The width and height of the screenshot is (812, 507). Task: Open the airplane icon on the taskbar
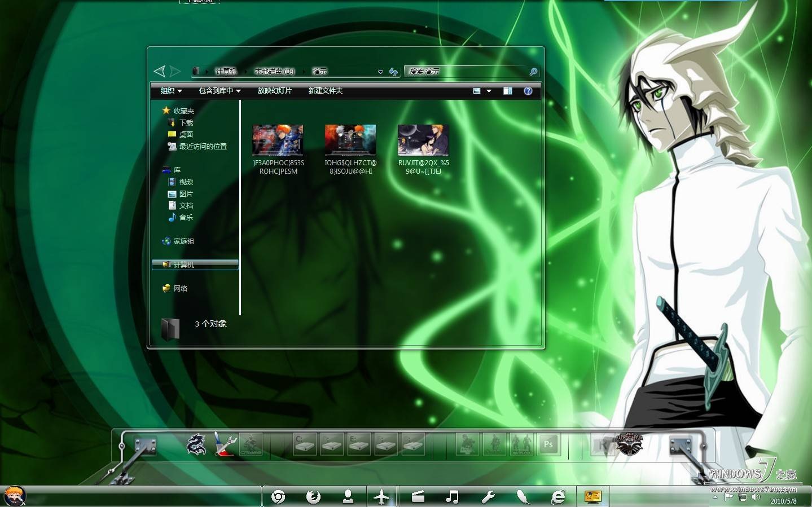tap(382, 497)
